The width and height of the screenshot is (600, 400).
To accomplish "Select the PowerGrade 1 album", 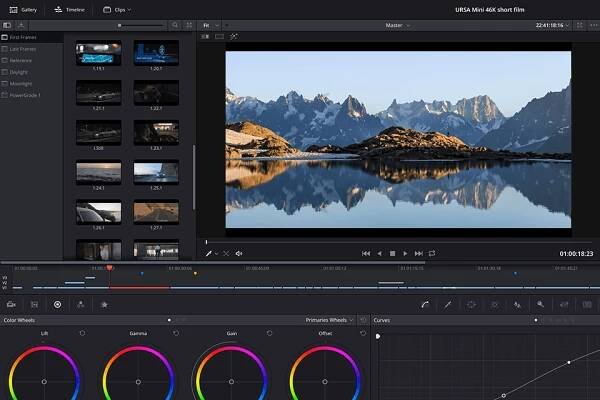I will pos(31,95).
